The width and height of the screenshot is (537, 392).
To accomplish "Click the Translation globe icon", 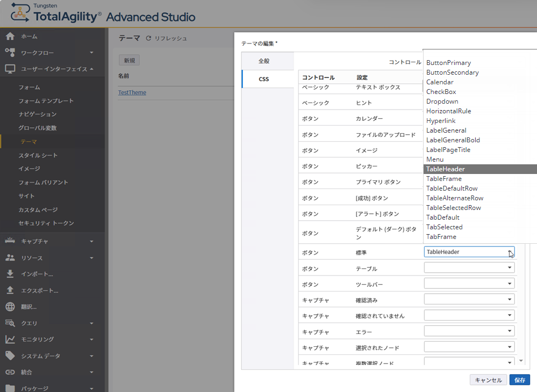I will pos(10,307).
